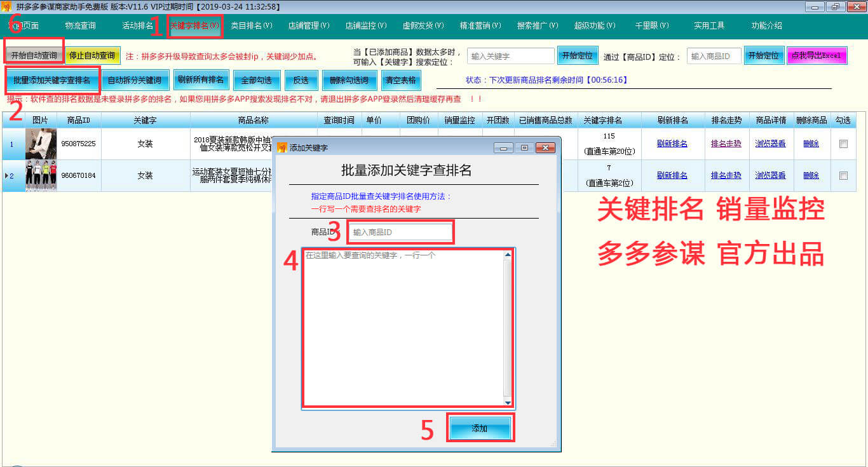Open the 千里眼(V) menu
Image resolution: width=868 pixels, height=467 pixels.
point(651,26)
